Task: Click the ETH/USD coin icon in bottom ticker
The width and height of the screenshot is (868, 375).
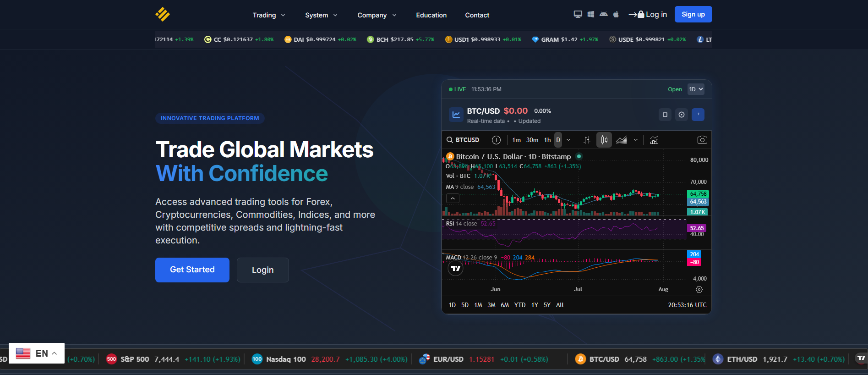Action: point(718,359)
